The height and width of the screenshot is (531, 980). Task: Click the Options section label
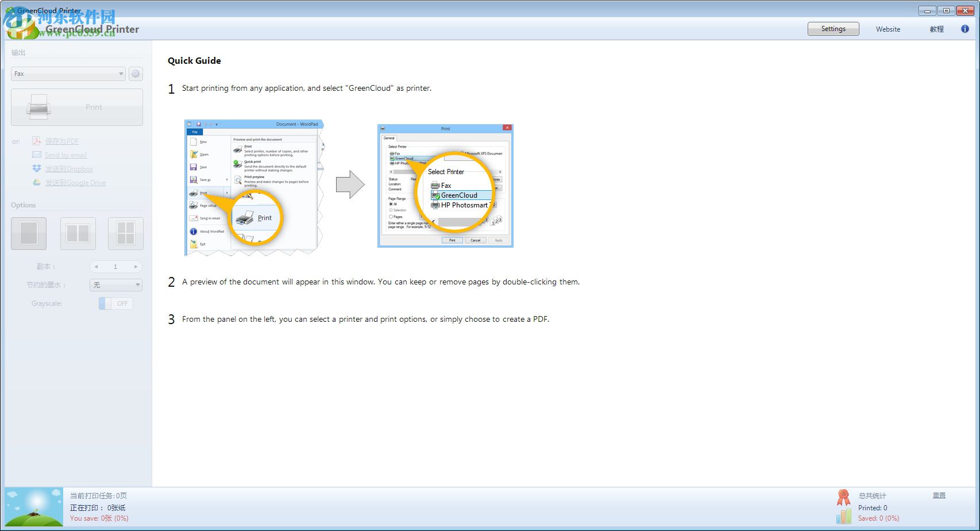(24, 205)
